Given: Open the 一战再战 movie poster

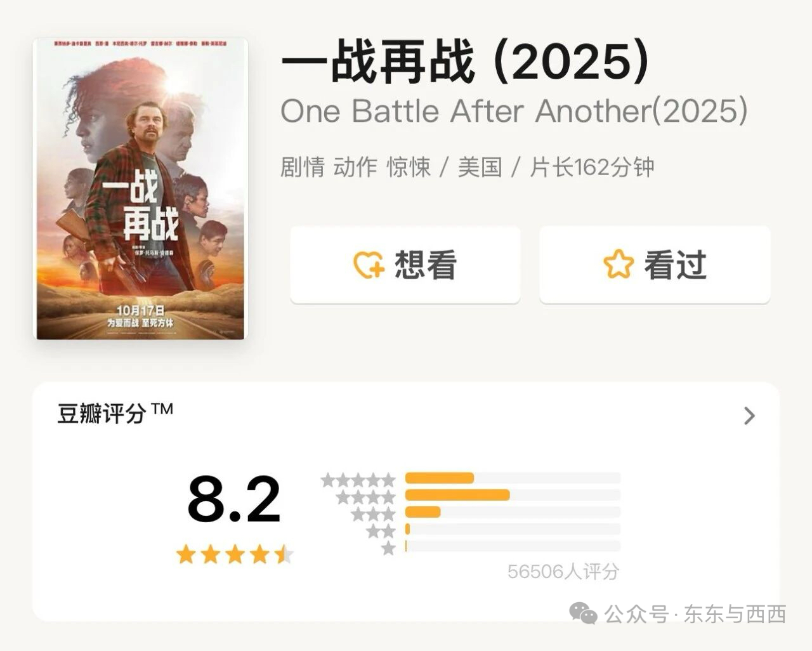Looking at the screenshot, I should [x=140, y=188].
